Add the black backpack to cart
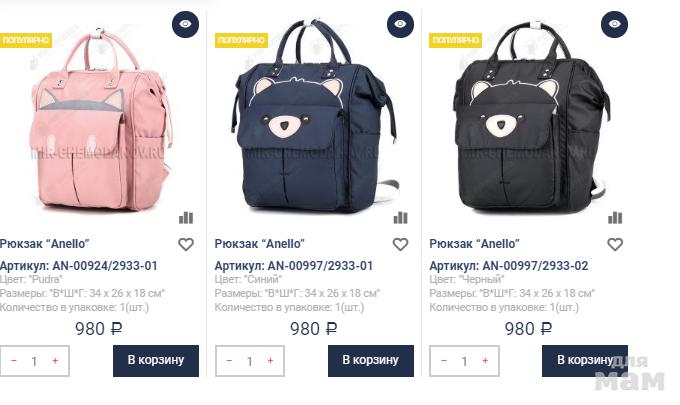 point(584,361)
